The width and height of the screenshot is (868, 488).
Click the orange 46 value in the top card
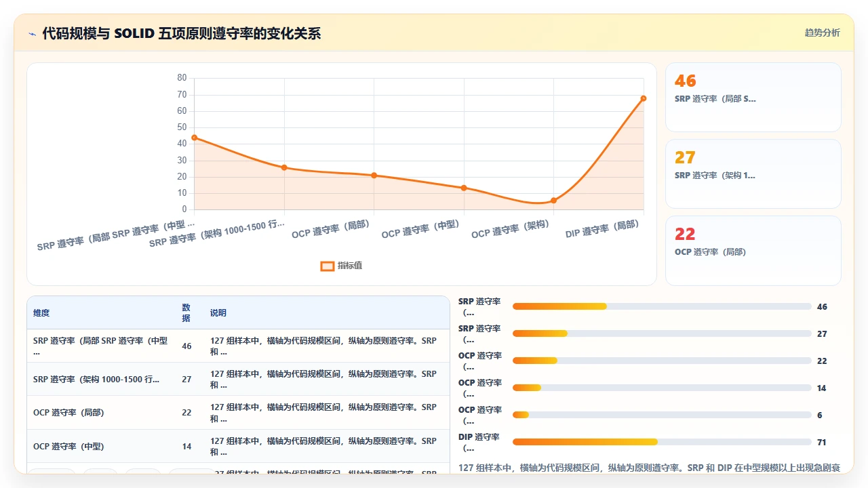(685, 81)
